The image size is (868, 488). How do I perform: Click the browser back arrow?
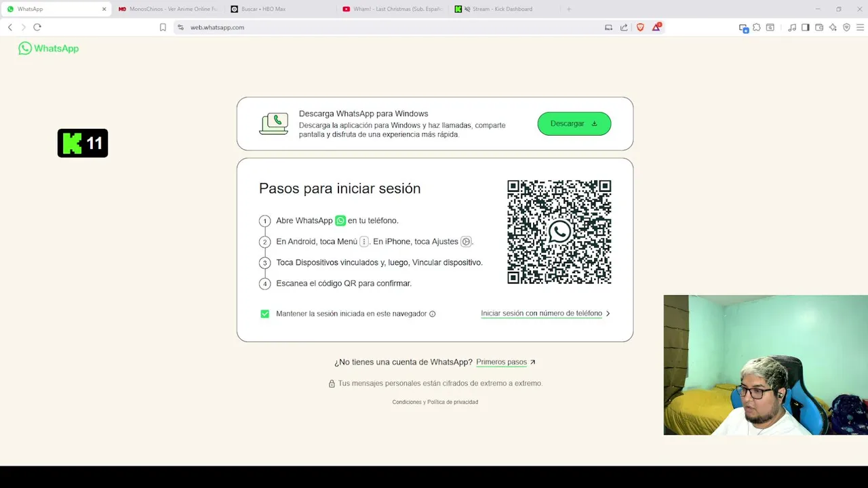9,27
